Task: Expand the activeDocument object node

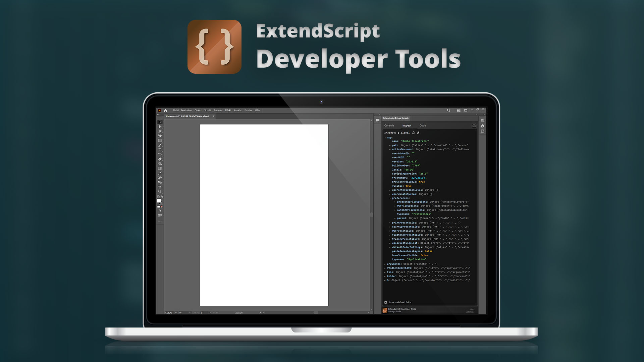Action: pyautogui.click(x=390, y=149)
